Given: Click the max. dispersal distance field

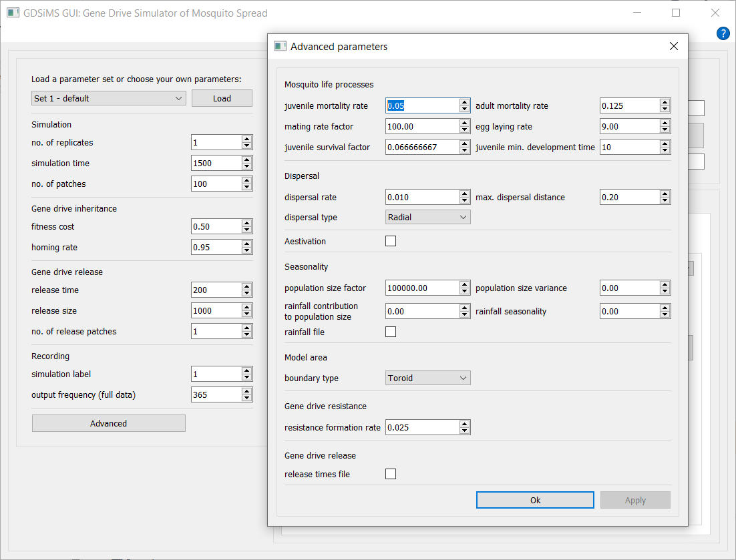Looking at the screenshot, I should coord(629,198).
